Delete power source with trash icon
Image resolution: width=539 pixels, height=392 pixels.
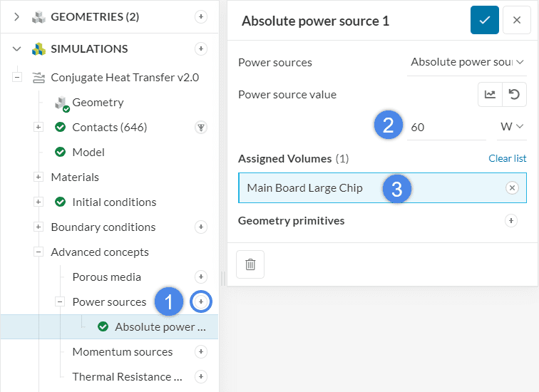(250, 264)
